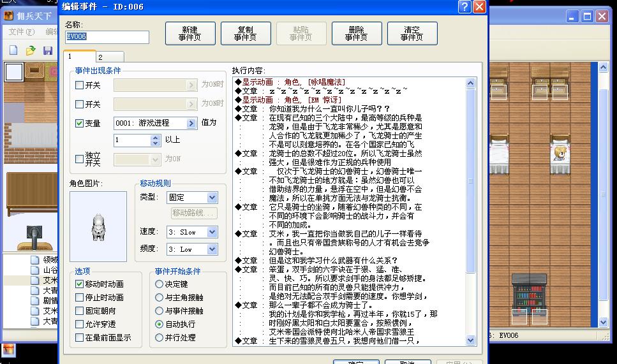Click the taskbar icon at bottom left
This screenshot has width=617, height=364.
tap(9, 350)
